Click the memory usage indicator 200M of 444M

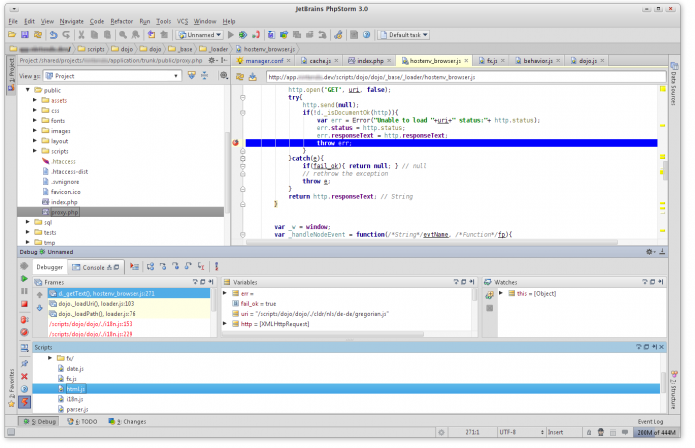coord(656,432)
